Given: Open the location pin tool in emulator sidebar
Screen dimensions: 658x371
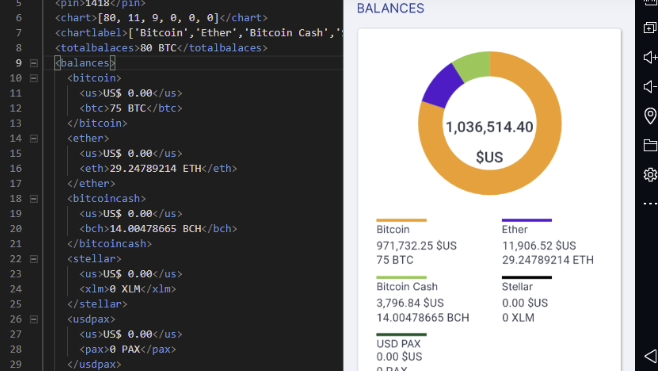Looking at the screenshot, I should click(650, 115).
